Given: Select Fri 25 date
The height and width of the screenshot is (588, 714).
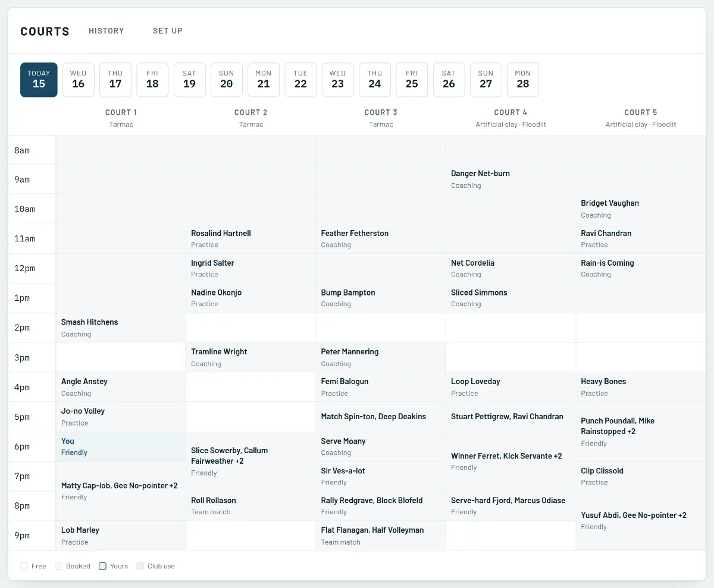Looking at the screenshot, I should [x=412, y=80].
